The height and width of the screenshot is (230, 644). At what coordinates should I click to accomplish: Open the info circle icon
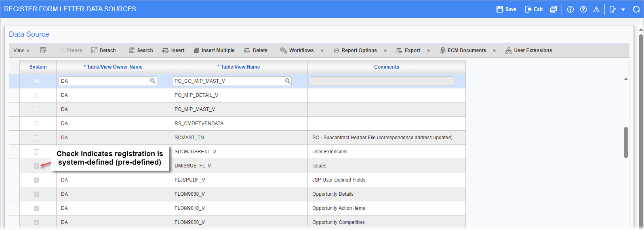pyautogui.click(x=570, y=9)
